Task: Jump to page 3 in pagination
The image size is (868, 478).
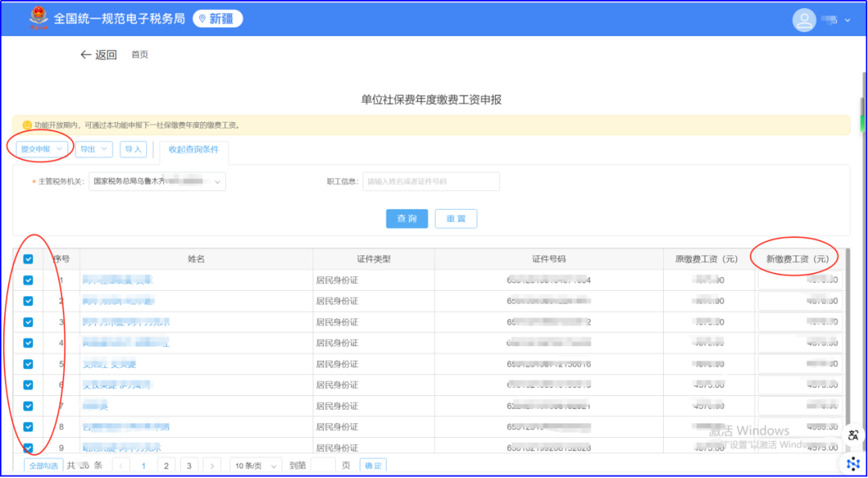Action: (189, 466)
